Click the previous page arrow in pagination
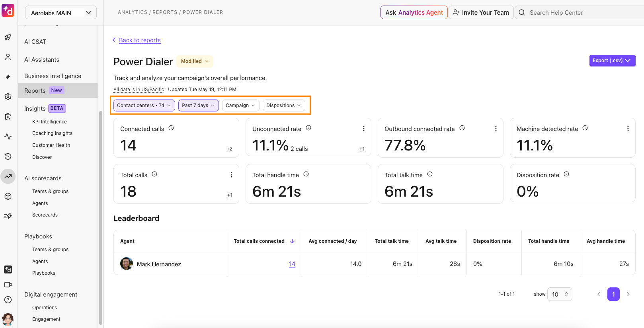This screenshot has height=328, width=644. point(599,294)
